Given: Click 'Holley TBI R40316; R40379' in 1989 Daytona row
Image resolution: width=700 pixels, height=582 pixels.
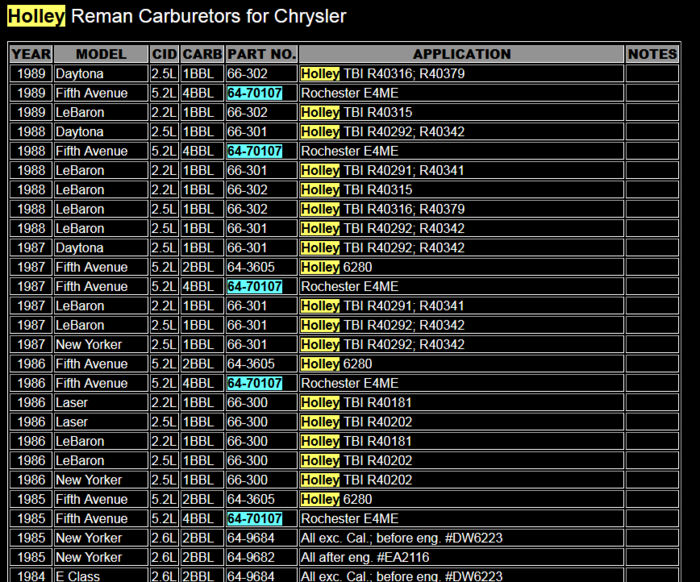Looking at the screenshot, I should 383,74.
